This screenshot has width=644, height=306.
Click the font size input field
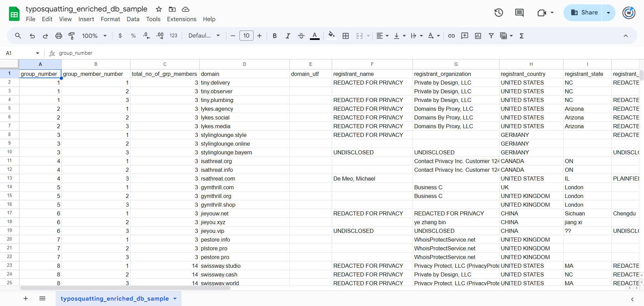click(246, 36)
